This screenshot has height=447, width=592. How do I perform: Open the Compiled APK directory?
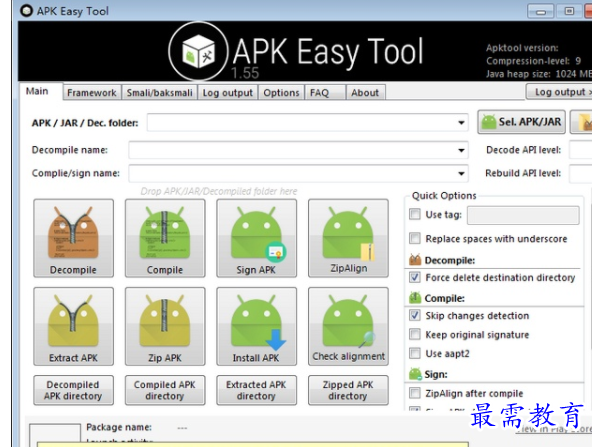pos(165,390)
